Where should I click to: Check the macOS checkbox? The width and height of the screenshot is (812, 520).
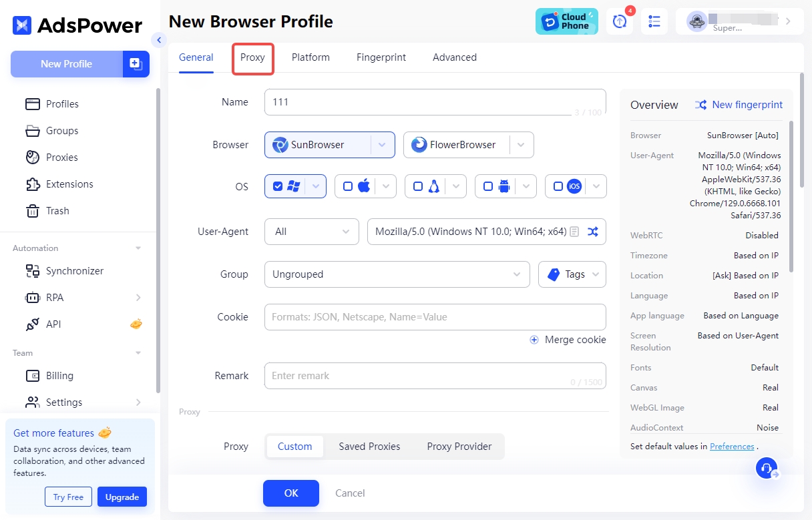pos(348,186)
